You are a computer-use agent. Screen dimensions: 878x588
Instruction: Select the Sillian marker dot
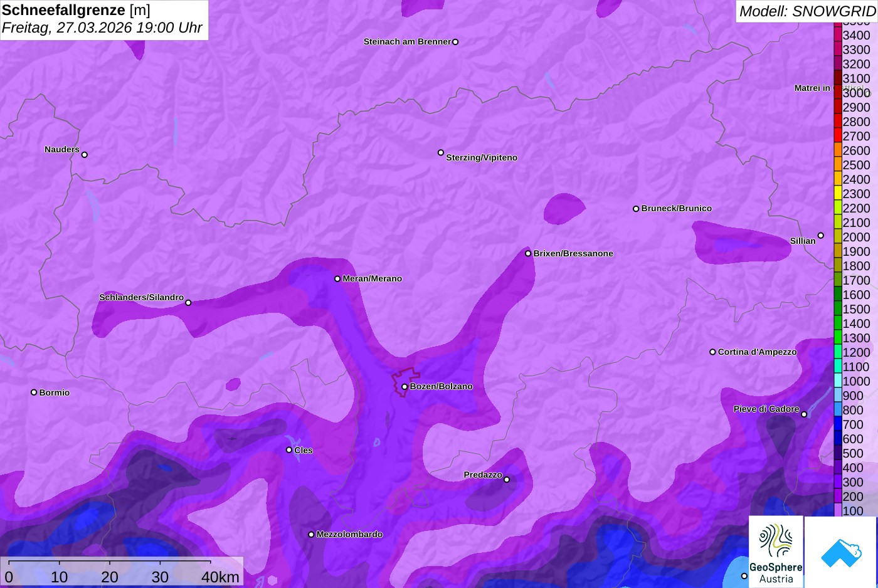(x=820, y=236)
